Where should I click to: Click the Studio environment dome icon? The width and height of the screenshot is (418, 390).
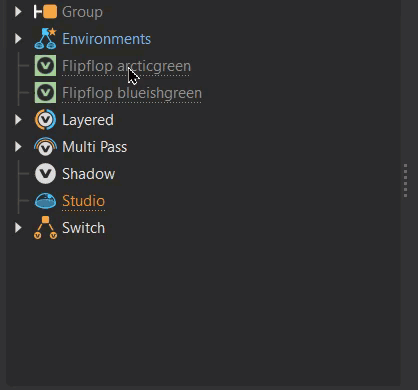45,201
